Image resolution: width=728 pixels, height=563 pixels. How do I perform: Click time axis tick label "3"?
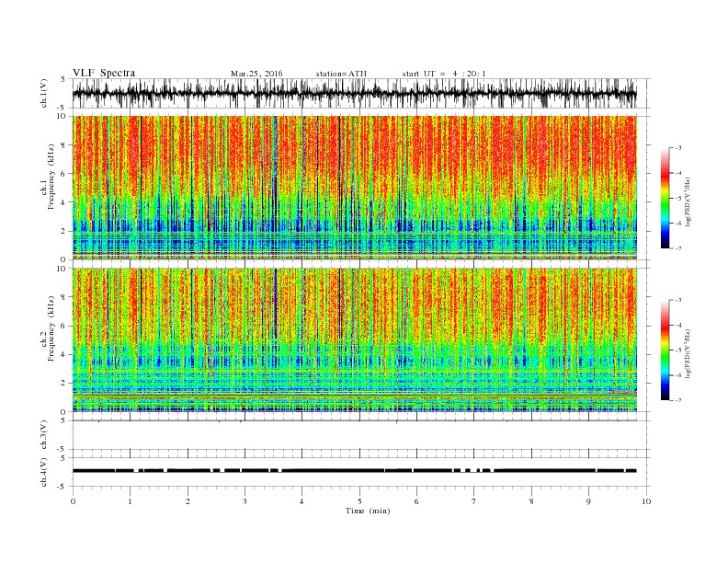[x=245, y=501]
